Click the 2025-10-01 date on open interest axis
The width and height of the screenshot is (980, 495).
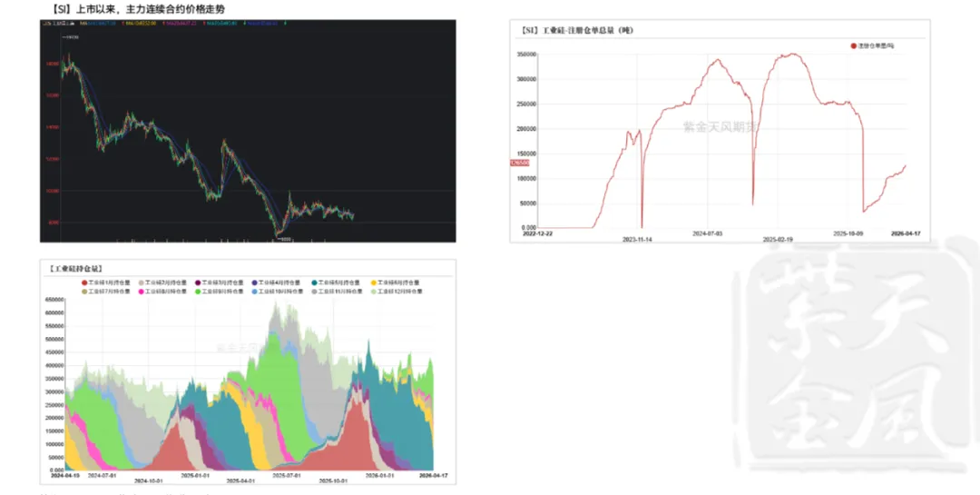point(333,480)
